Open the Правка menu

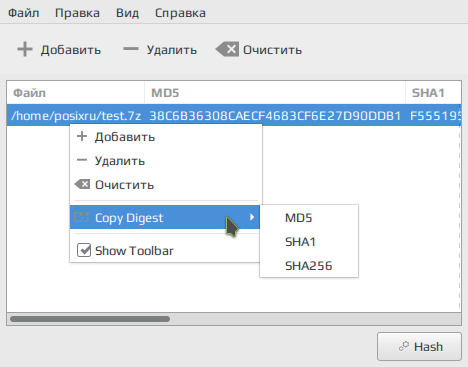(77, 13)
